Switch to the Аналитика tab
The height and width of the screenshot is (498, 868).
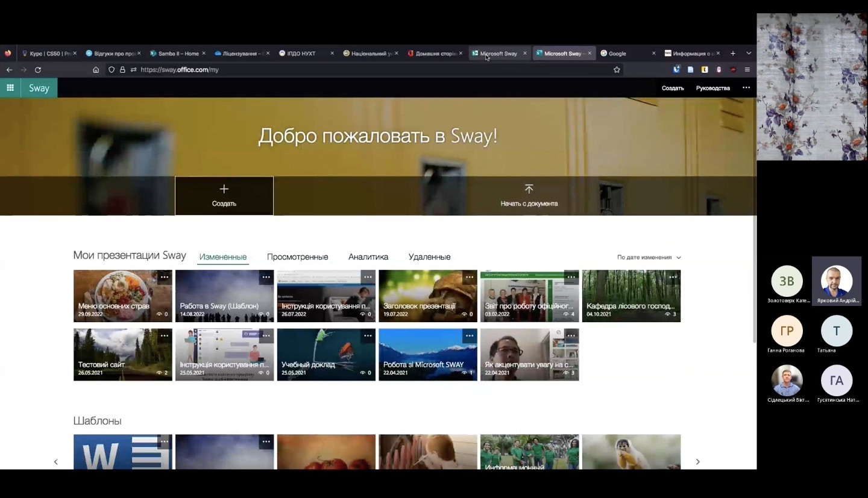368,257
